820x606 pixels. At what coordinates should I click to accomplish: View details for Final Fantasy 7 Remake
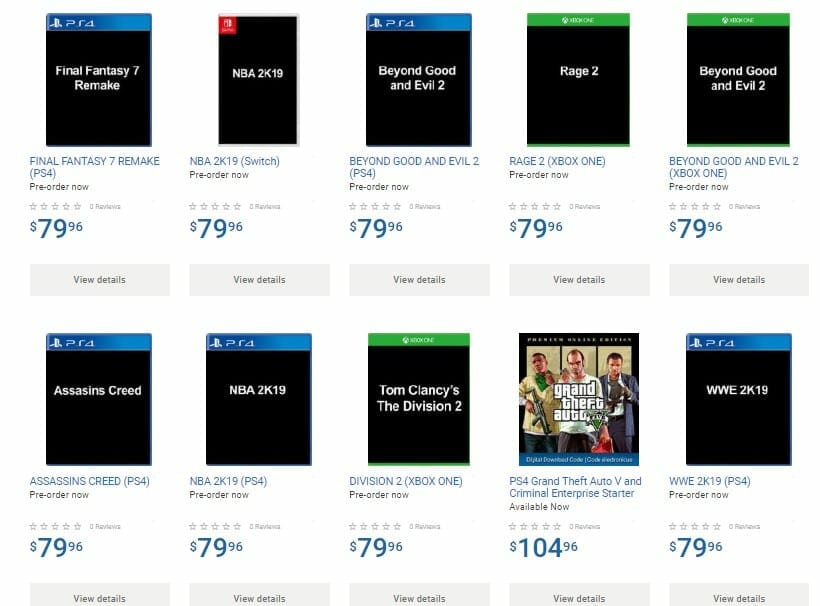point(99,280)
